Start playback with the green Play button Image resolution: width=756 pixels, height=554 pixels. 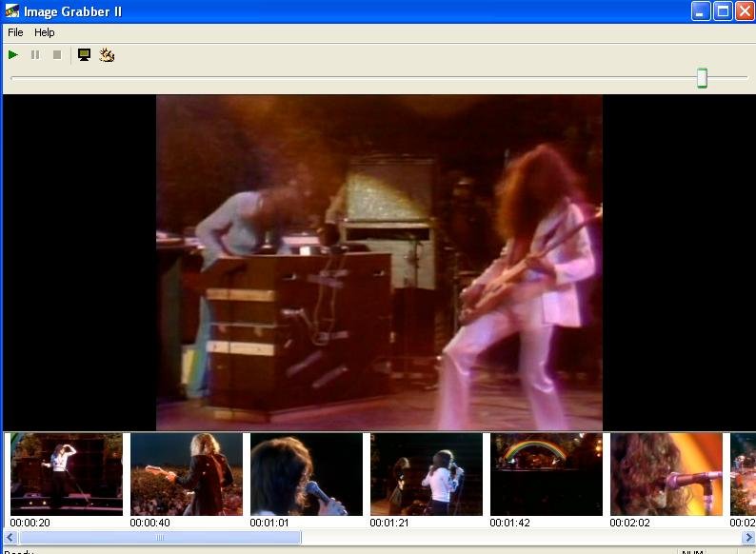(x=13, y=55)
